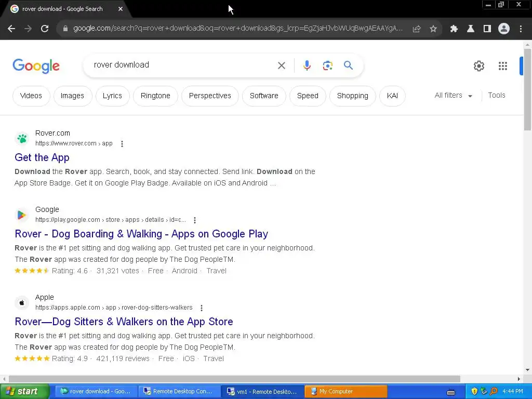This screenshot has width=532, height=399.
Task: Click the vertical scrollbar thumb
Action: click(527, 89)
